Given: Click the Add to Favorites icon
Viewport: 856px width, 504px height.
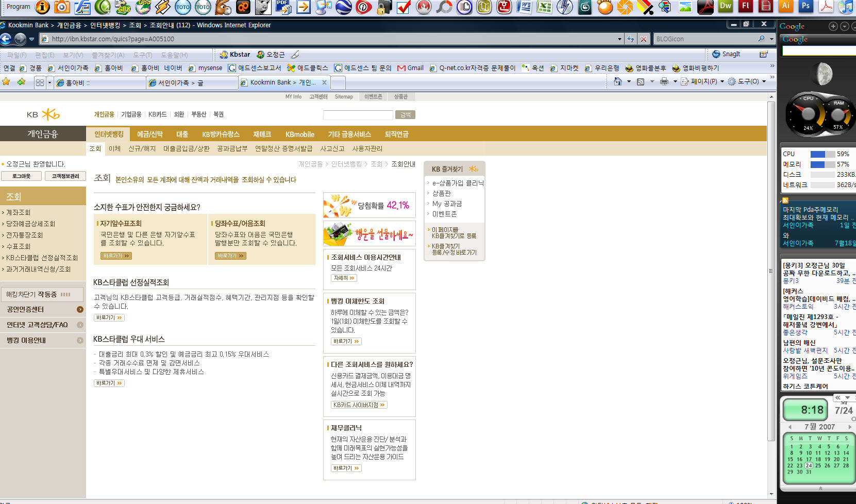Looking at the screenshot, I should 21,81.
